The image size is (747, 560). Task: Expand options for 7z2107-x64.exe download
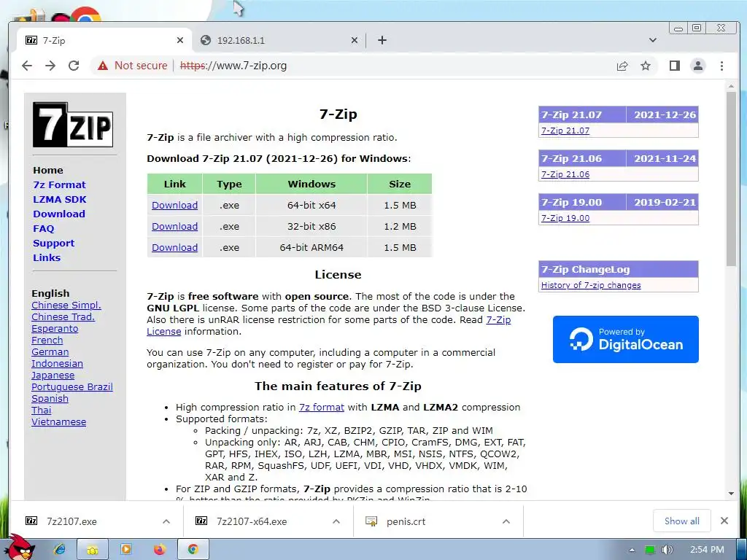click(336, 521)
